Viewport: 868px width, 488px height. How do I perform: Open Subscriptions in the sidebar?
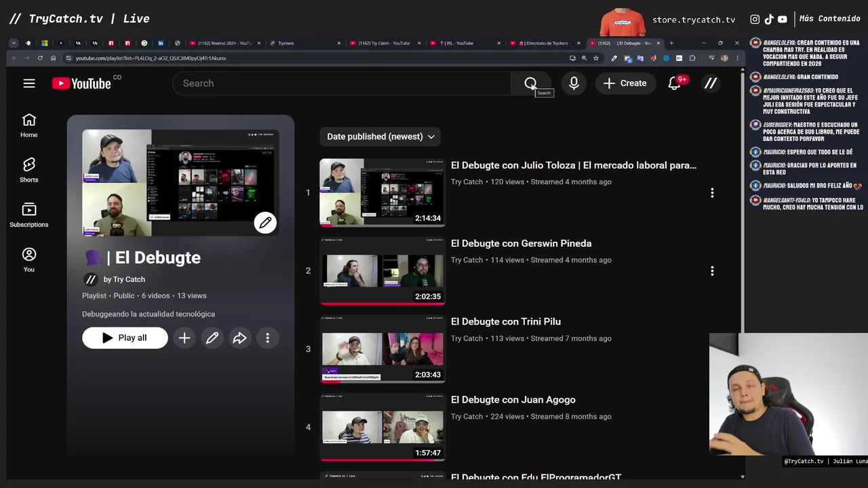pos(28,215)
